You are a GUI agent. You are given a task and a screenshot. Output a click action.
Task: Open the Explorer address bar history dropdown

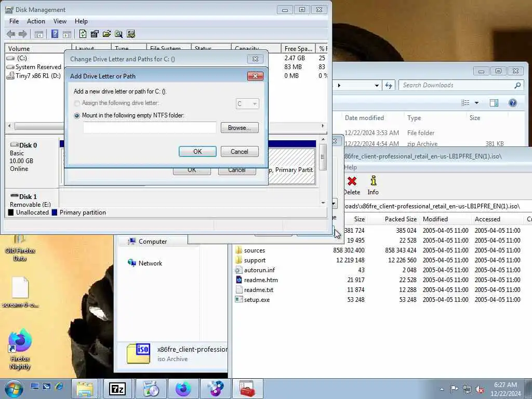pos(377,86)
